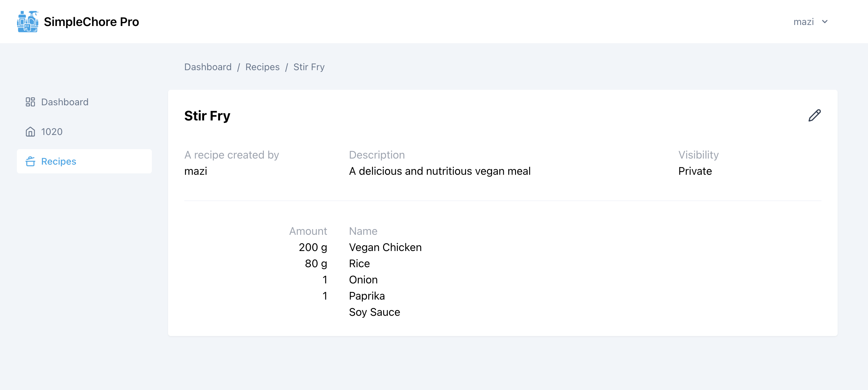Viewport: 868px width, 390px height.
Task: Go to Dashboard breadcrumb link
Action: 208,67
